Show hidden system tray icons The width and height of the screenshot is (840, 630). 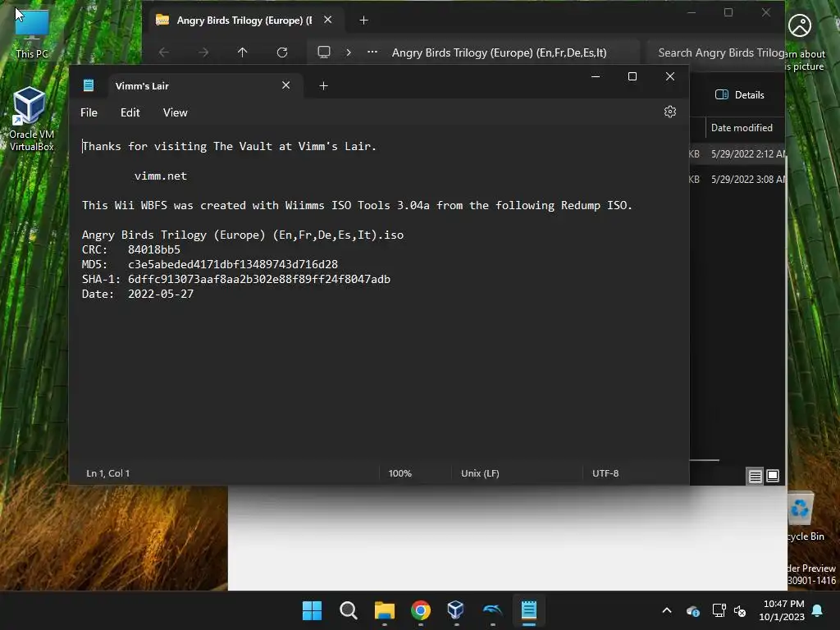pos(666,610)
